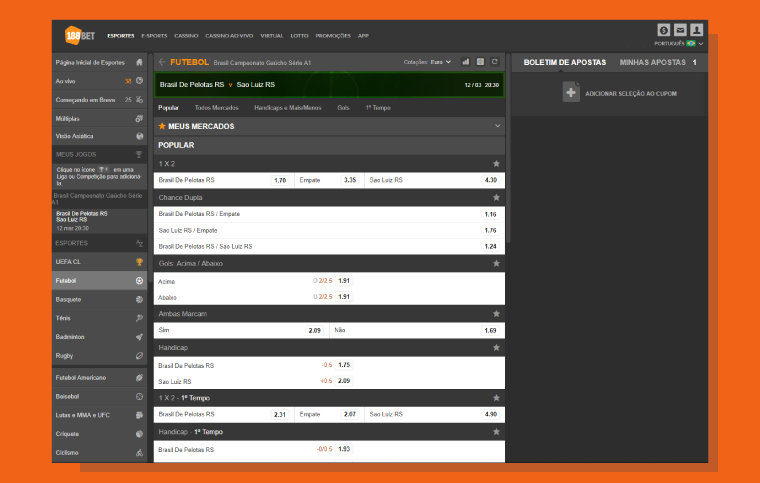This screenshot has width=760, height=483.
Task: Open the PROMOÇÕES menu
Action: pyautogui.click(x=333, y=36)
